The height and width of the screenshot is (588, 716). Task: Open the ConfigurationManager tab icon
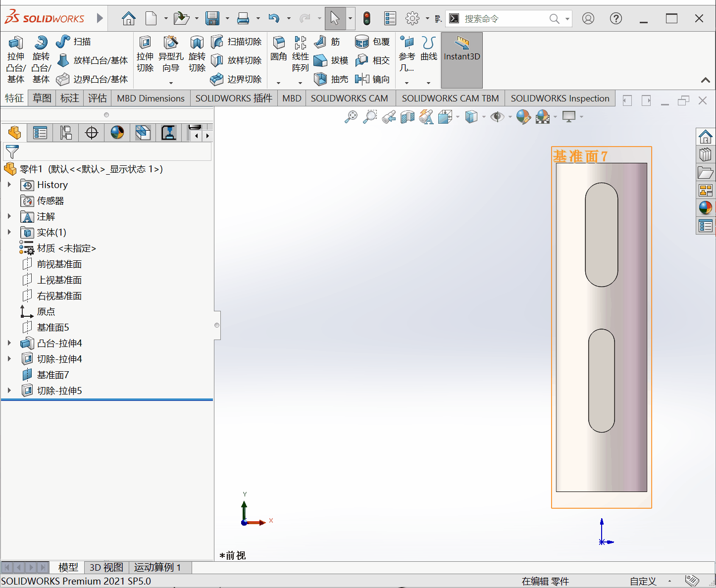tap(66, 133)
